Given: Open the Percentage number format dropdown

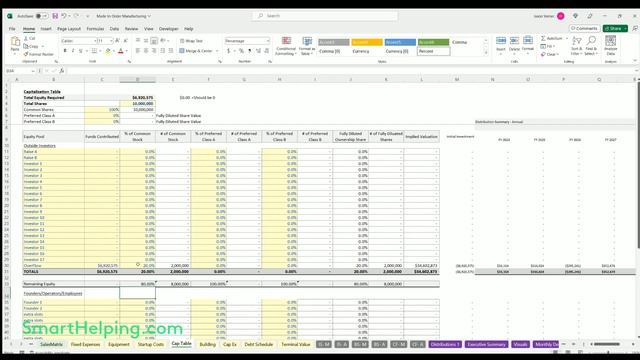Looking at the screenshot, I should [268, 41].
